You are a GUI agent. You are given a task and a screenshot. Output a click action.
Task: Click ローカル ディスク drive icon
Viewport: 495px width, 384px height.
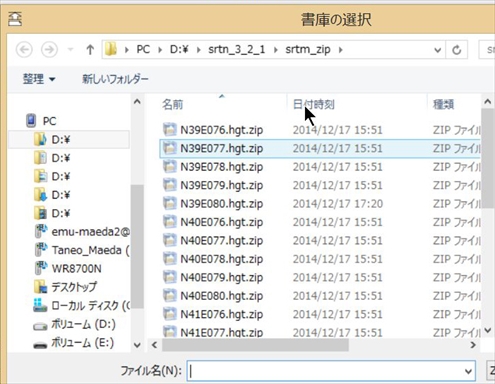tap(40, 305)
